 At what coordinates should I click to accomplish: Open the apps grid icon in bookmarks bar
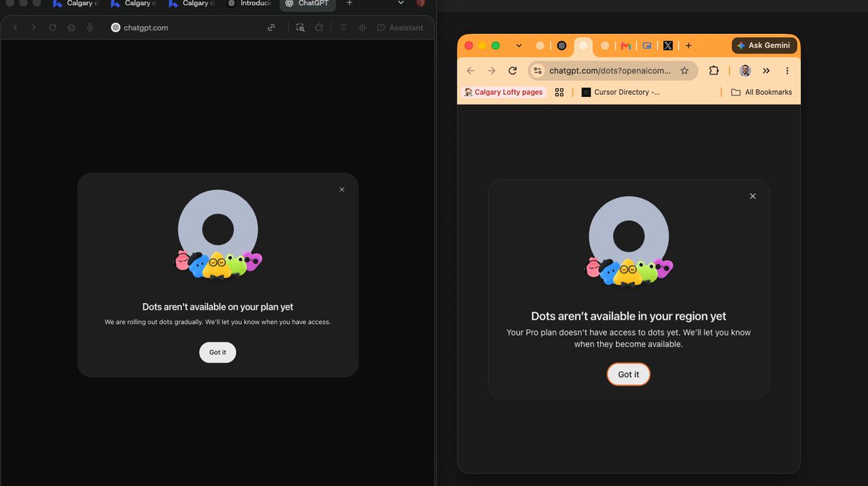click(559, 93)
